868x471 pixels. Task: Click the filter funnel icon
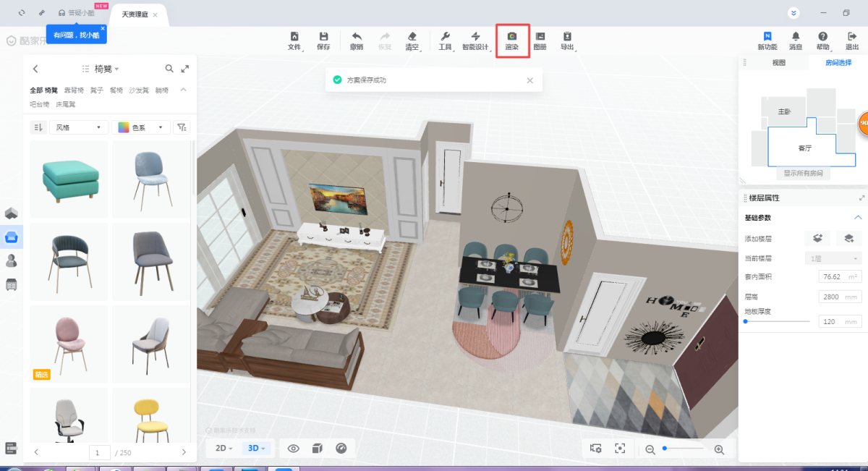click(182, 127)
